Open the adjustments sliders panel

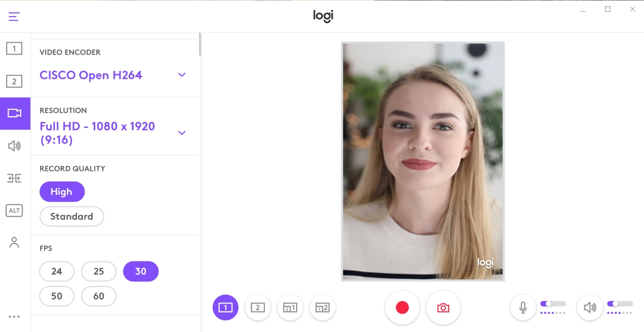click(x=15, y=178)
